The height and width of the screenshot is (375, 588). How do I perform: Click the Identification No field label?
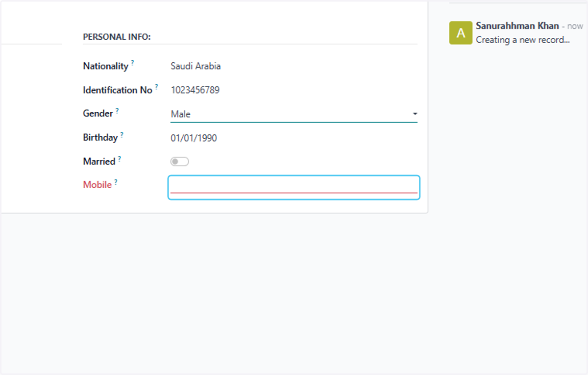(118, 90)
